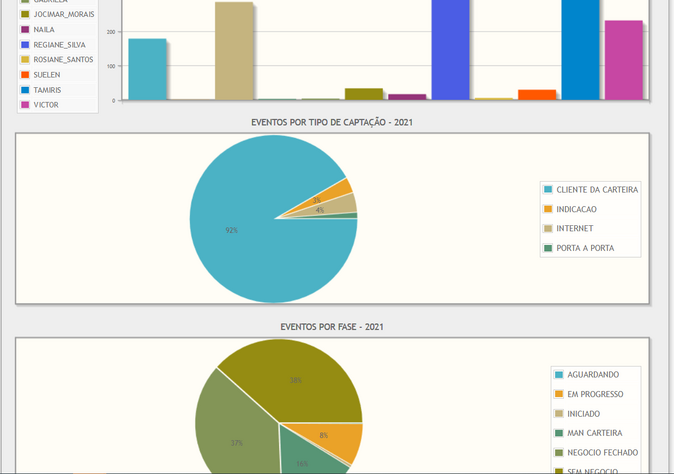Image resolution: width=674 pixels, height=474 pixels.
Task: Click the INDICACAO legend swatch
Action: 548,209
